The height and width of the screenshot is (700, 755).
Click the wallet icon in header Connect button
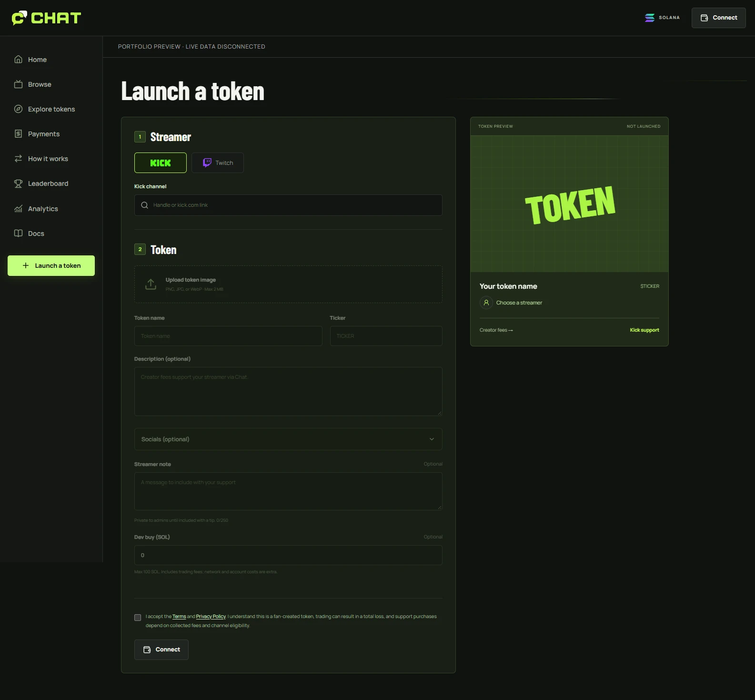[705, 18]
